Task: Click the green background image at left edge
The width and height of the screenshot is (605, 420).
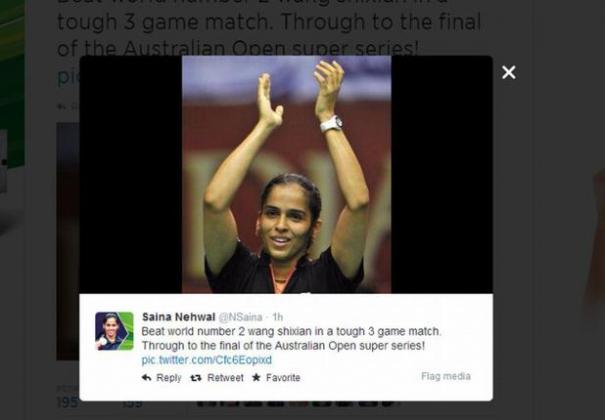Action: point(12,83)
